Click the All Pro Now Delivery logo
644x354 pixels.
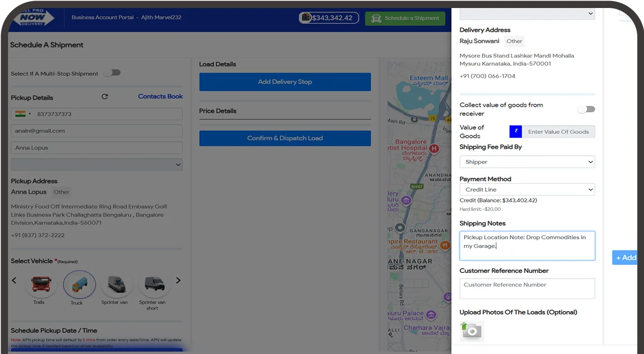click(34, 18)
